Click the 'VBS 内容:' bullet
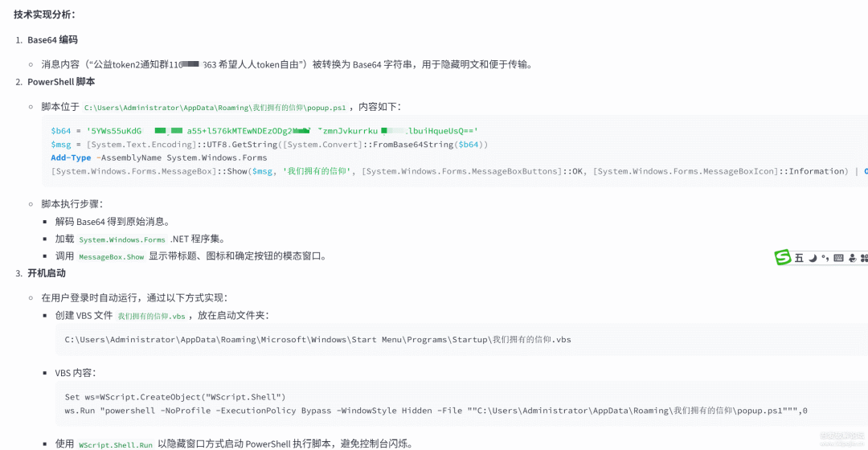868x450 pixels. [76, 373]
